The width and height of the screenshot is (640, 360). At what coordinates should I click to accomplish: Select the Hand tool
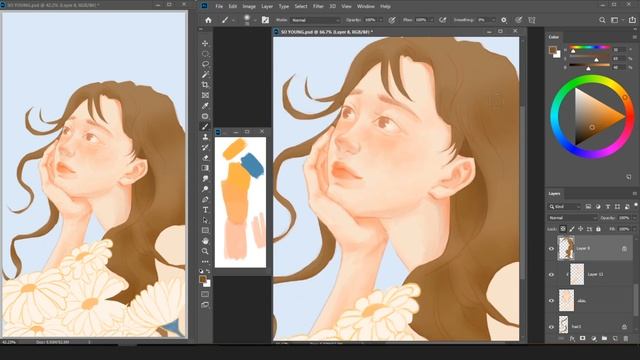[x=205, y=241]
